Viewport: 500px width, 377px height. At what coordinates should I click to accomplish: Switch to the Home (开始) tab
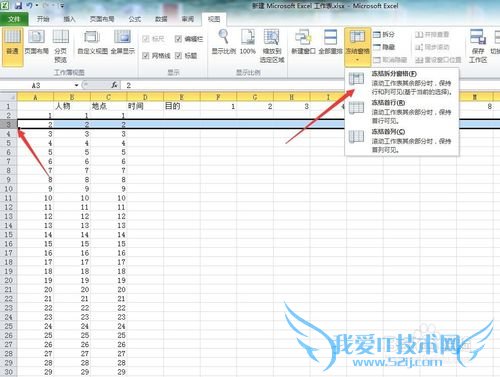pyautogui.click(x=43, y=19)
